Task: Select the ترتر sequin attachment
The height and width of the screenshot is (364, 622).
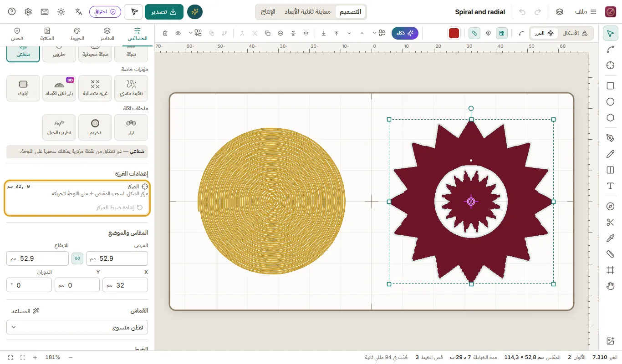Action: 131,127
